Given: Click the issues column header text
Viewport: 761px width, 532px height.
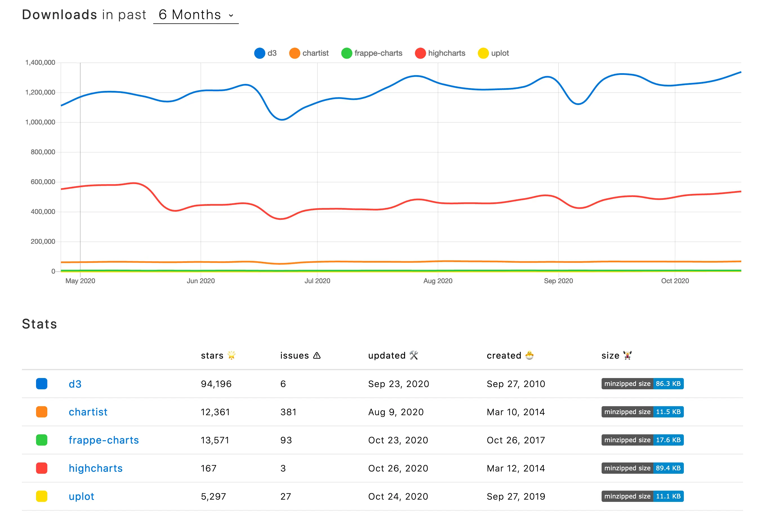Looking at the screenshot, I should (295, 356).
